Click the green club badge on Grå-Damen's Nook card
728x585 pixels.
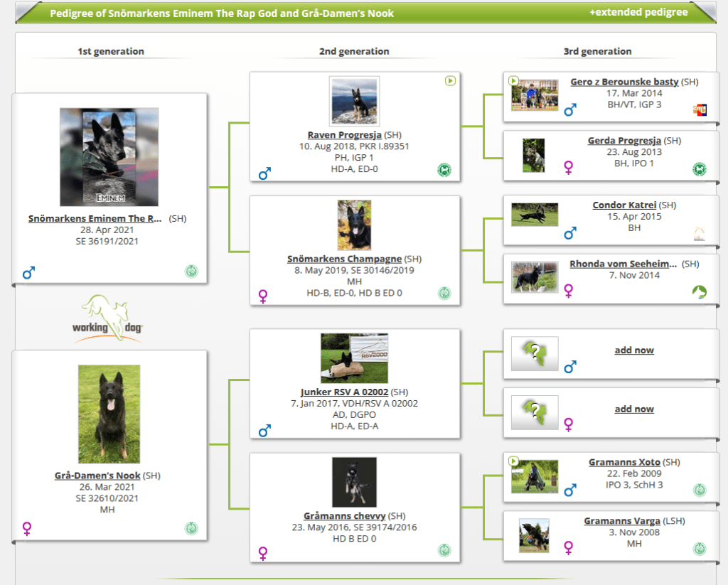click(x=191, y=528)
